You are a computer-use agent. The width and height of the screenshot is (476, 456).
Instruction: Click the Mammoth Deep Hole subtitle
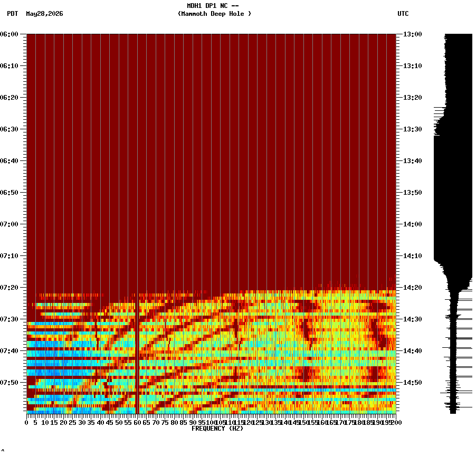(x=214, y=14)
